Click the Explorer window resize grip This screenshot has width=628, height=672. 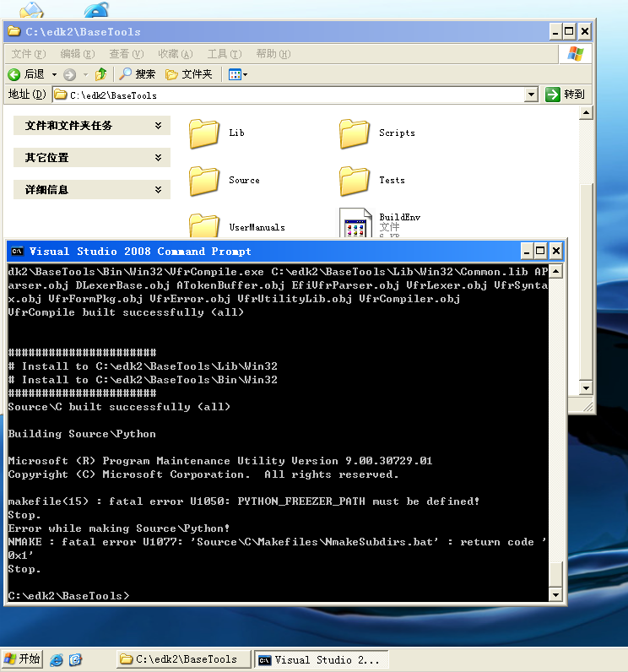click(x=587, y=406)
